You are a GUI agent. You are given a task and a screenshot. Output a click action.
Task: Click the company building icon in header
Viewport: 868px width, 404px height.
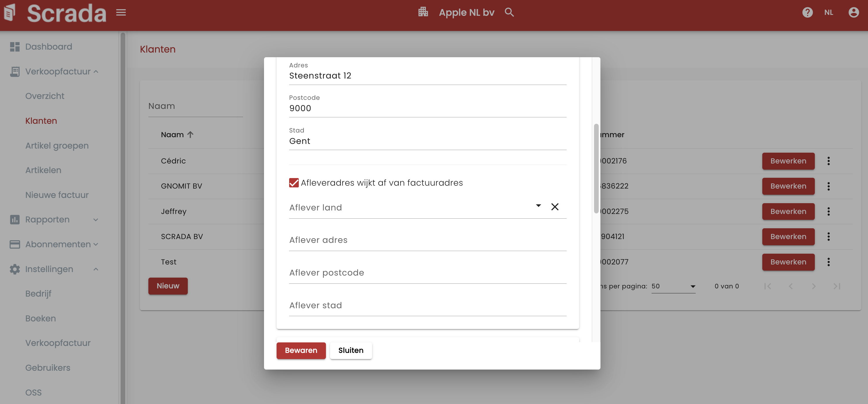pos(423,12)
